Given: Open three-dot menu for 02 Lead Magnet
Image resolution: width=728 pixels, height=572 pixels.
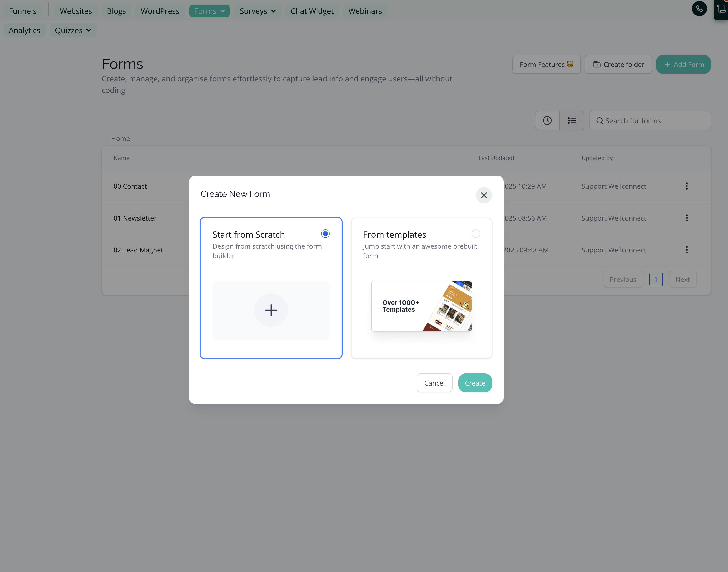Looking at the screenshot, I should point(687,250).
